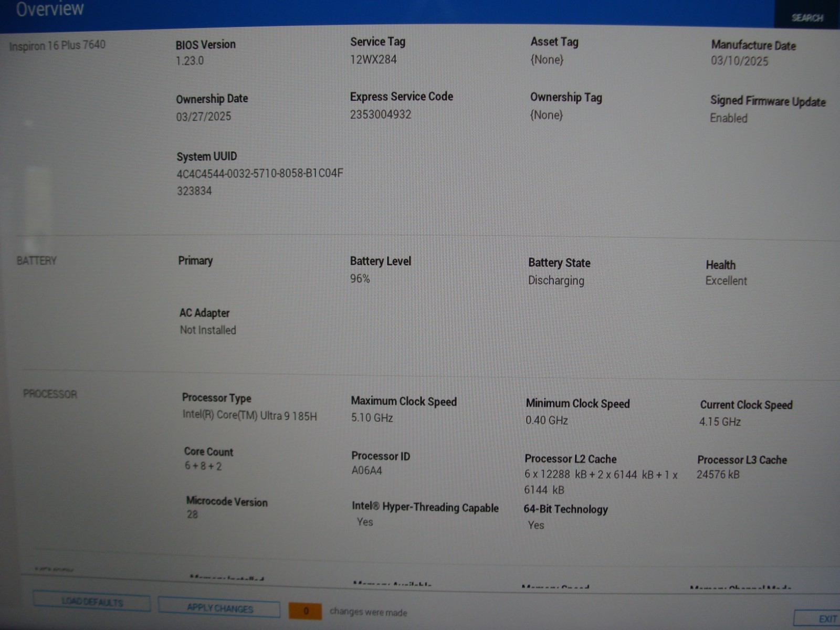Select Manufacture Date 03/10/2025

739,61
